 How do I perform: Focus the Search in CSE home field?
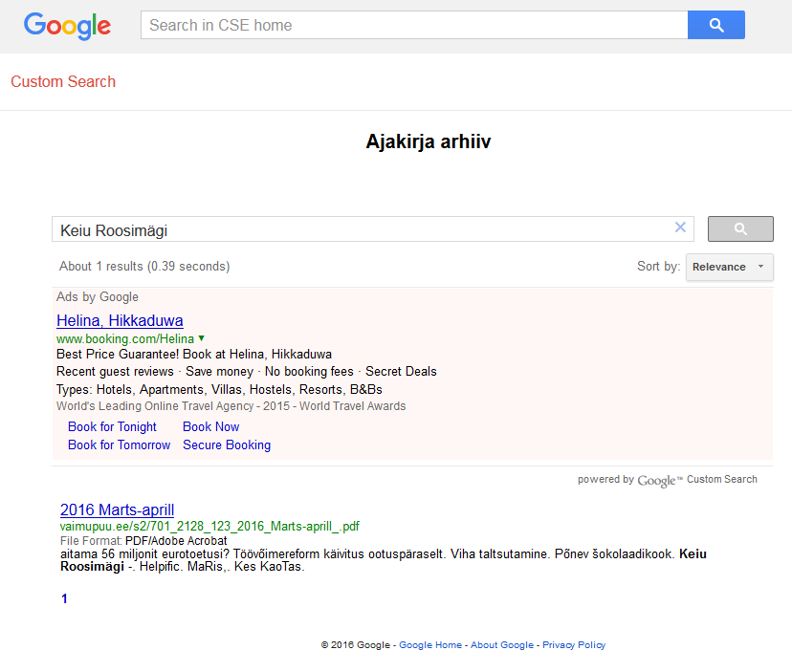(414, 25)
